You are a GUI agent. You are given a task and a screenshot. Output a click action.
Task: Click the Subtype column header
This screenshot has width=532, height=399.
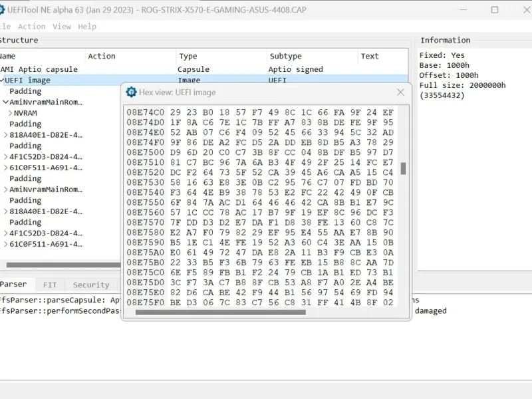(x=312, y=56)
